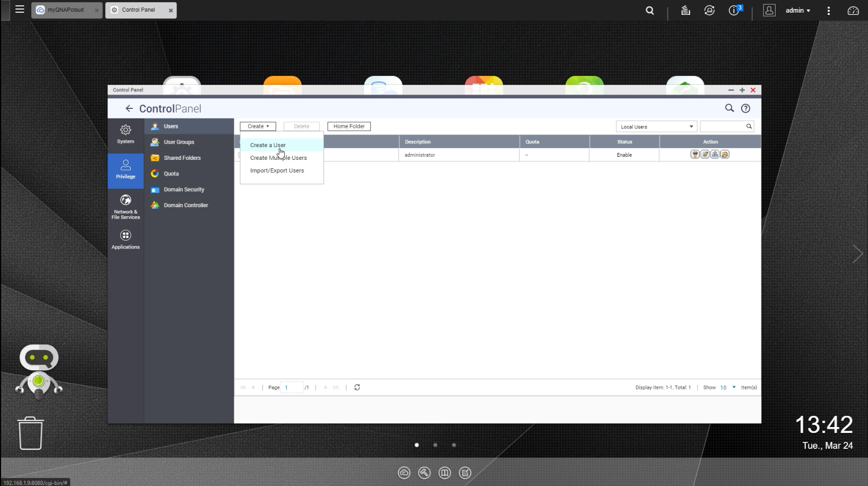Open the feedback icon in bottom bar

pos(465,473)
